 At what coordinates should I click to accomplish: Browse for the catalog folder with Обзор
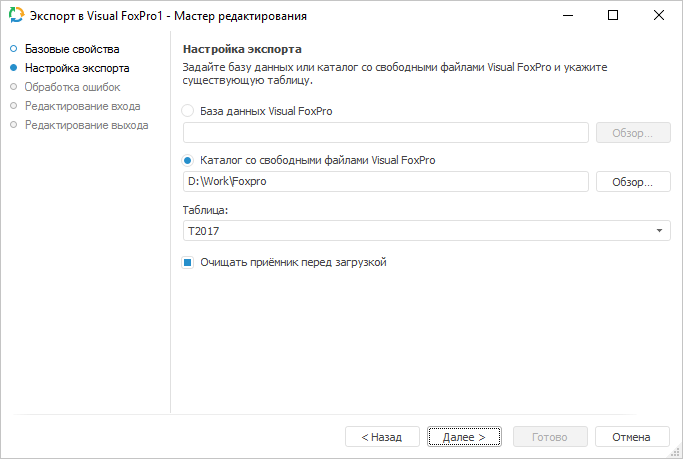[x=632, y=182]
